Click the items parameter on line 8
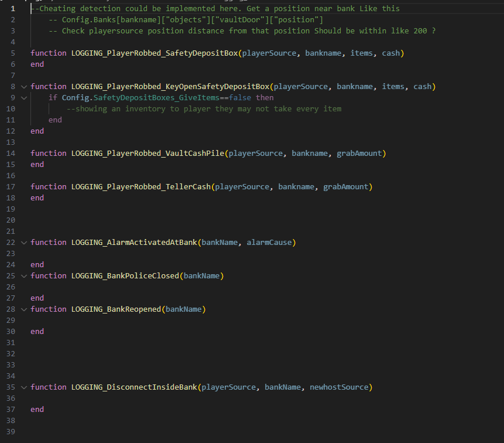 click(393, 87)
